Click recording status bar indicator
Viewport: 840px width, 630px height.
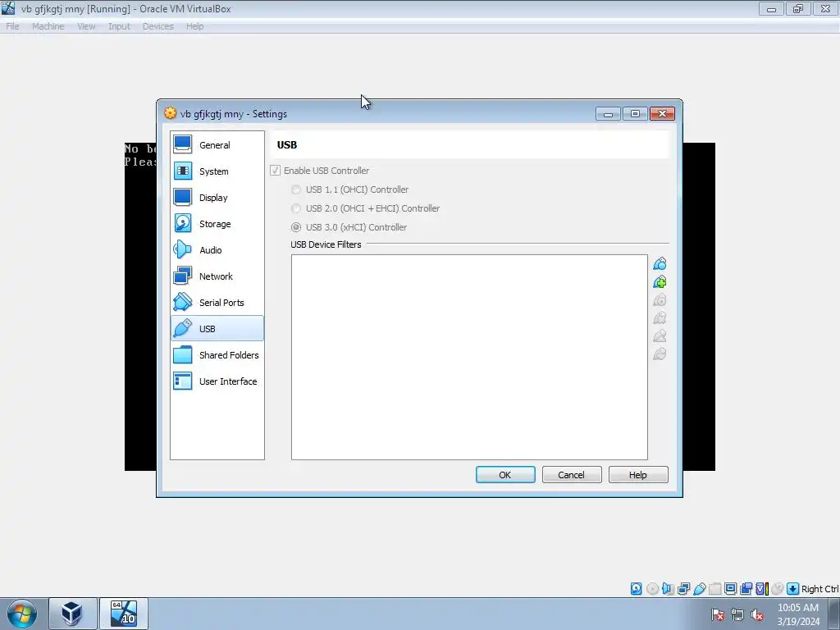coord(746,589)
